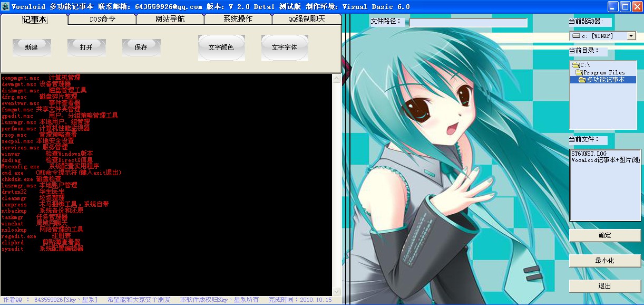The image size is (644, 305).
Task: Click the dxdiag line in notepad
Action: (47, 160)
